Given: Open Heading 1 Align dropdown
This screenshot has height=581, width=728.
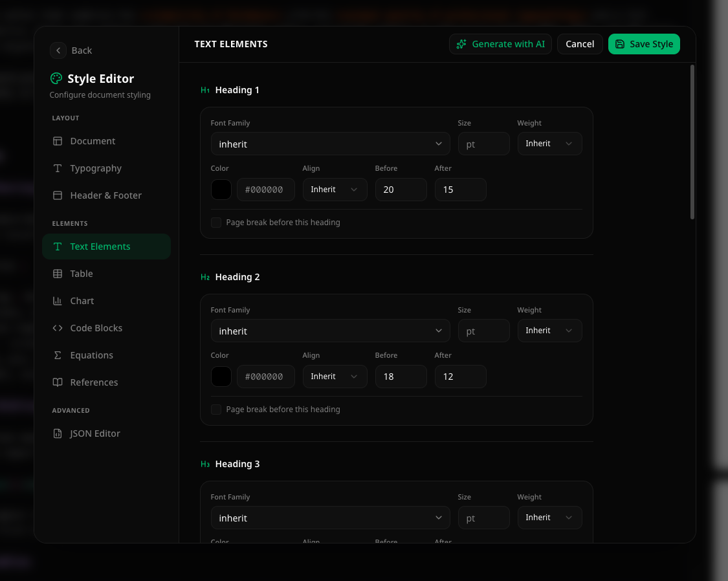Looking at the screenshot, I should [x=335, y=190].
